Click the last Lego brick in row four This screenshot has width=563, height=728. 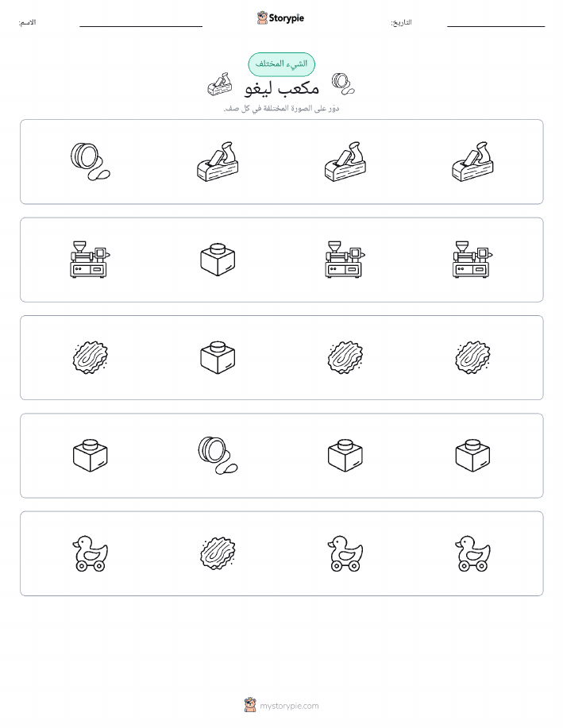pyautogui.click(x=472, y=456)
